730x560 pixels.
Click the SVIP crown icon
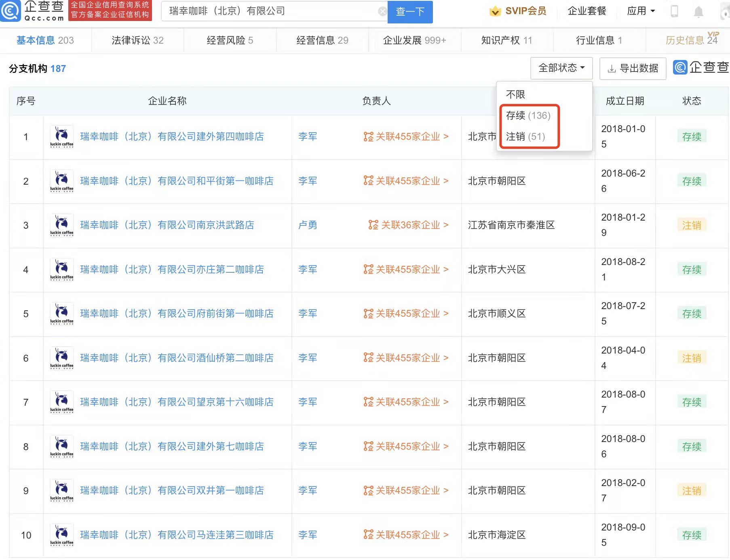point(495,11)
